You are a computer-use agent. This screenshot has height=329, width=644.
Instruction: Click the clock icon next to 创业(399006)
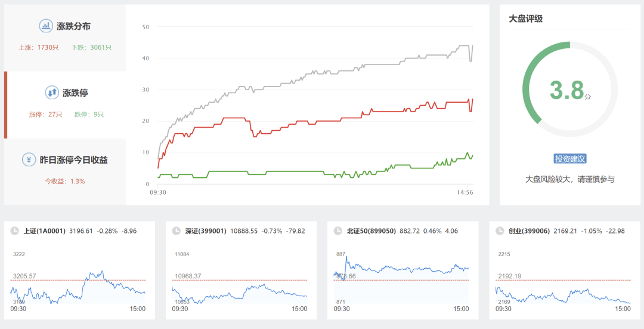500,230
